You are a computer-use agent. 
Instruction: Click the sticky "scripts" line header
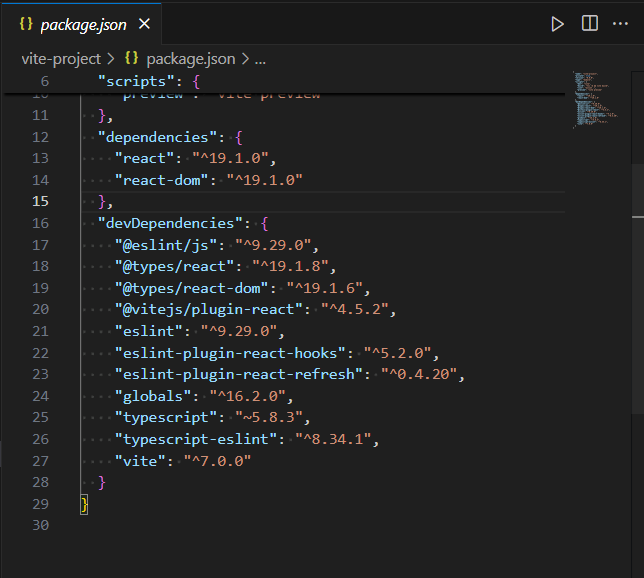(x=283, y=81)
